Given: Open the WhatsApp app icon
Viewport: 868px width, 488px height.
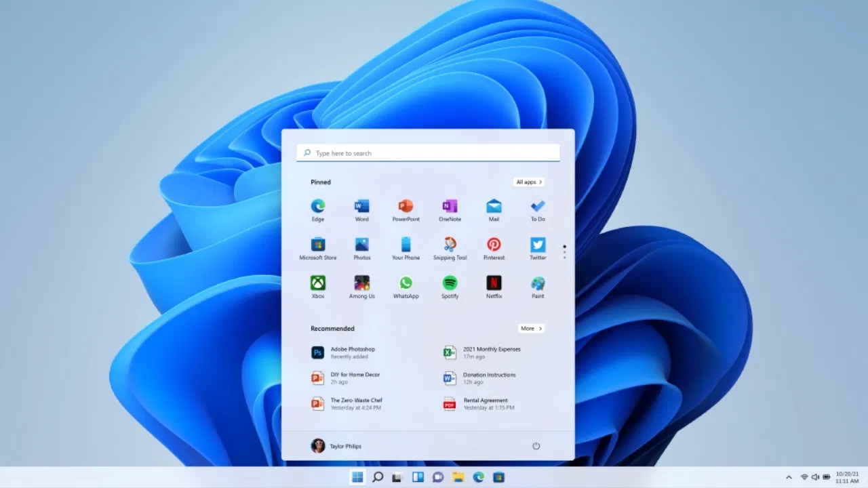Looking at the screenshot, I should tap(406, 283).
